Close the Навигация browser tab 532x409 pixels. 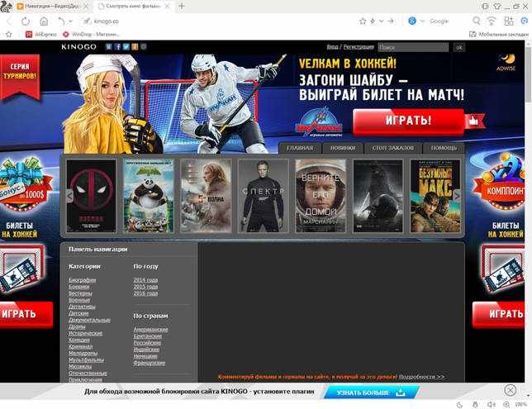(86, 6)
